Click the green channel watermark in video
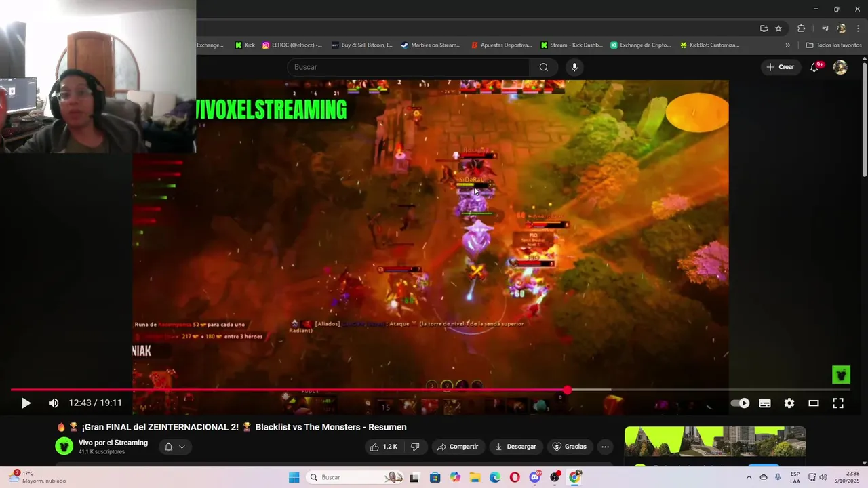868x488 pixels. coord(841,374)
